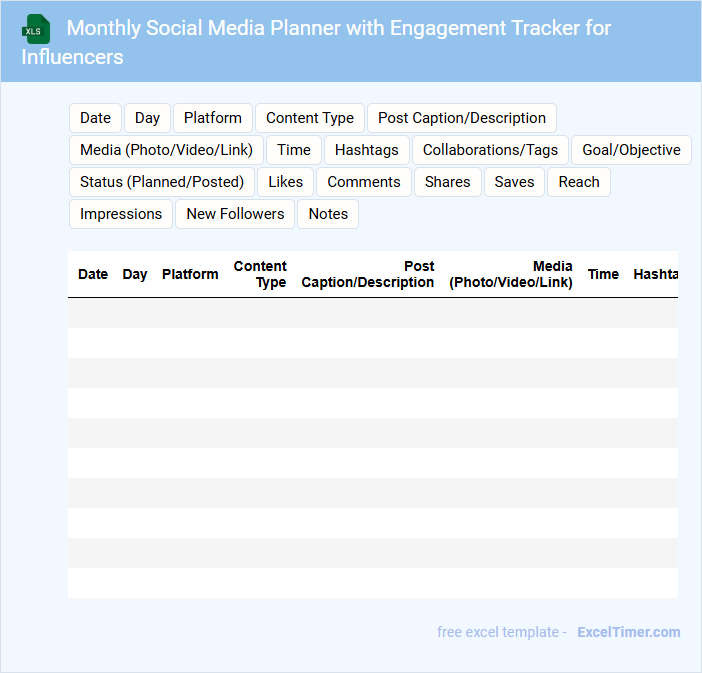Screen dimensions: 702x673
Task: Click the Saves chip
Action: pos(514,182)
